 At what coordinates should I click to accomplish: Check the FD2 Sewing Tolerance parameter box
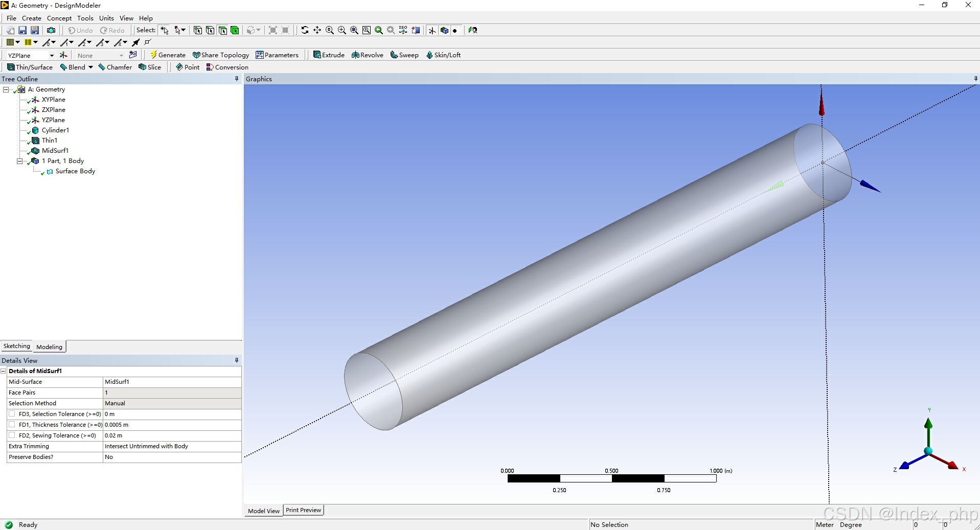[12, 435]
